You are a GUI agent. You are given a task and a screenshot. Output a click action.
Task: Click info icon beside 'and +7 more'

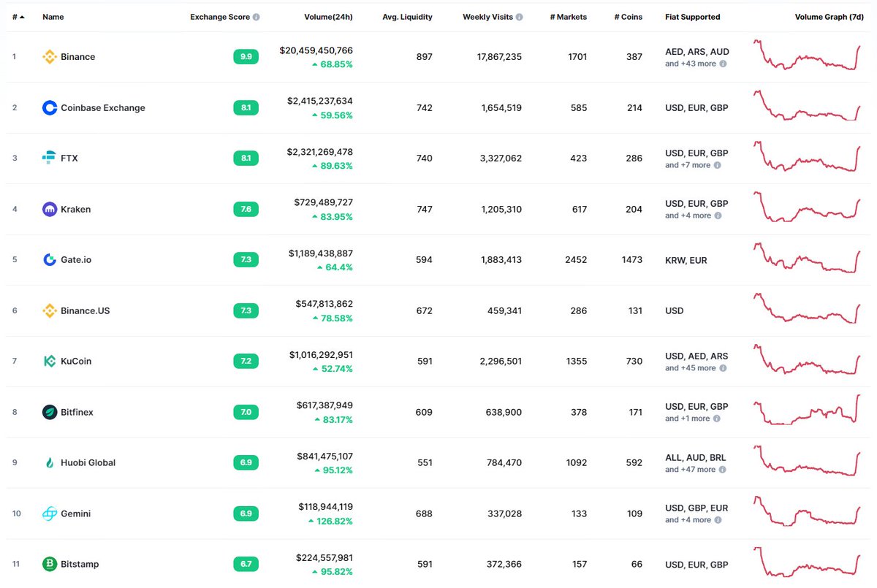(x=718, y=166)
